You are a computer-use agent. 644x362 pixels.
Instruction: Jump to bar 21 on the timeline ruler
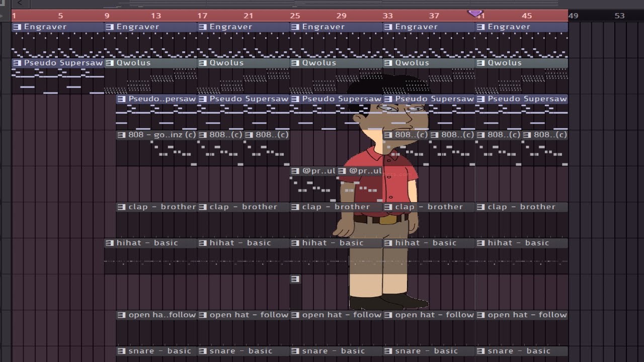(x=249, y=16)
